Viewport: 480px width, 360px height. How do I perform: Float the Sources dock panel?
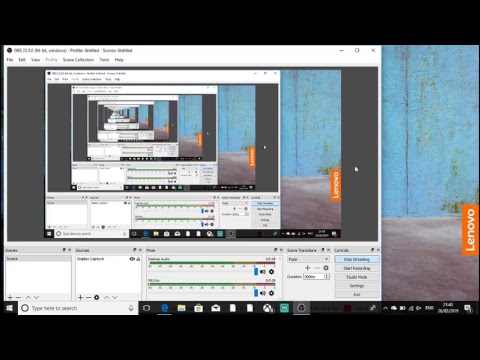[x=135, y=250]
